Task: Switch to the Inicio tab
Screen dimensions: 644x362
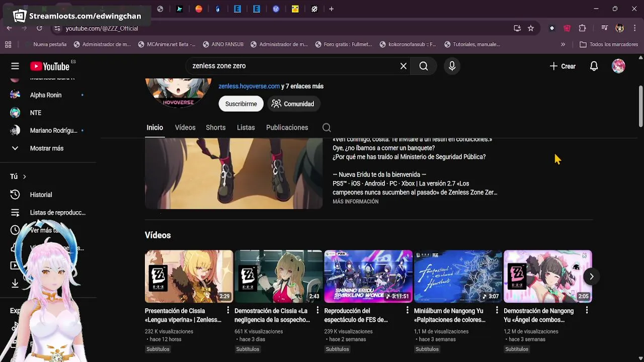Action: coord(155,128)
